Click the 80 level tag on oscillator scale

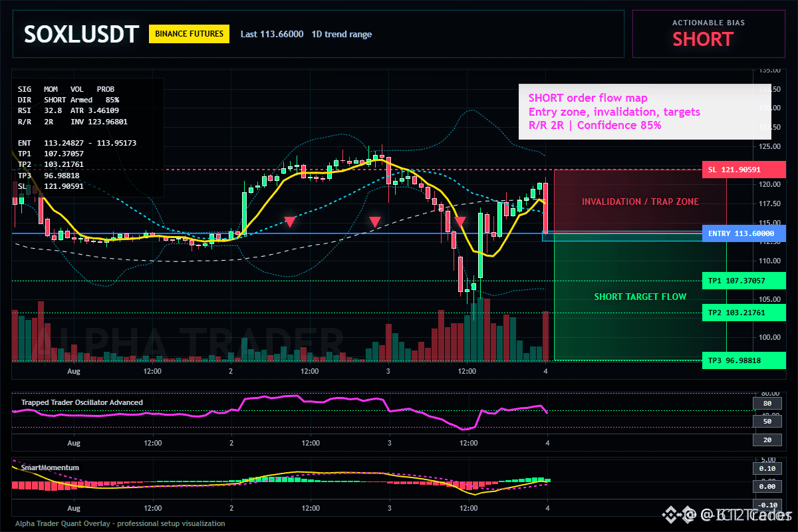(767, 403)
